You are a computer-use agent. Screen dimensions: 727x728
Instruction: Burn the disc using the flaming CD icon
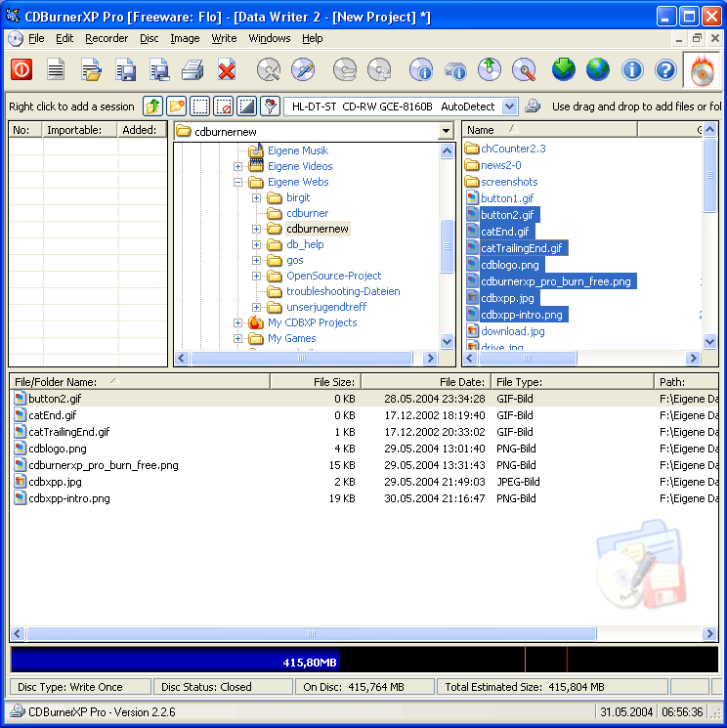pyautogui.click(x=702, y=70)
